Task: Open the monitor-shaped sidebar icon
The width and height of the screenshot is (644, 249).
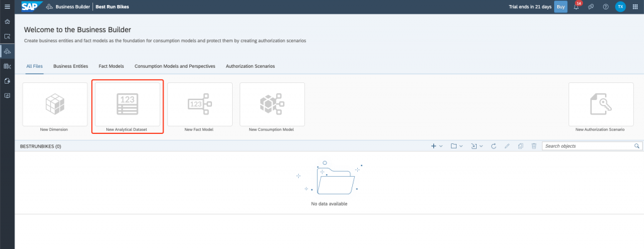Action: point(7,96)
